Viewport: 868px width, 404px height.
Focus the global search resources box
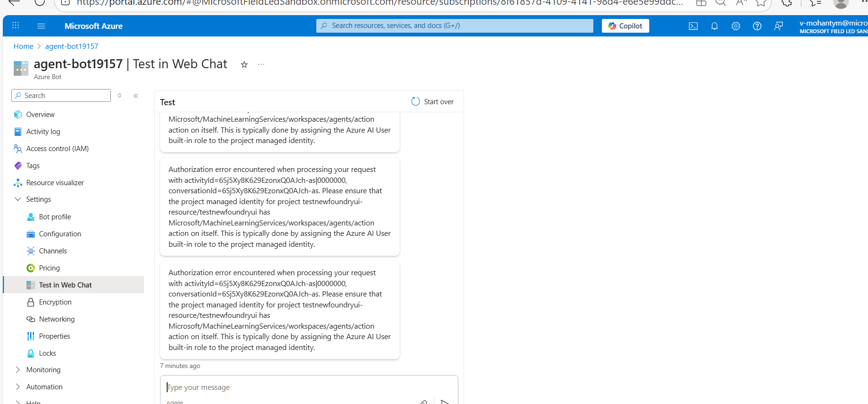pyautogui.click(x=455, y=26)
